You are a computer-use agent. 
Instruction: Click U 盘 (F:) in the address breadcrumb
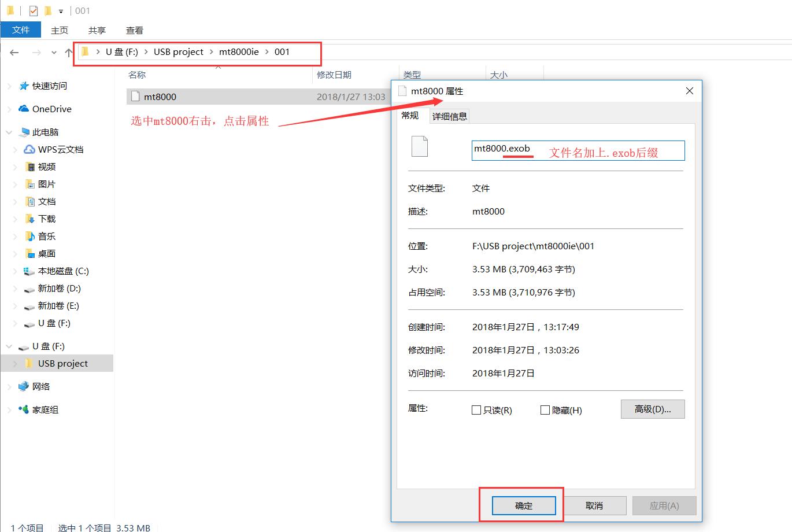(122, 51)
